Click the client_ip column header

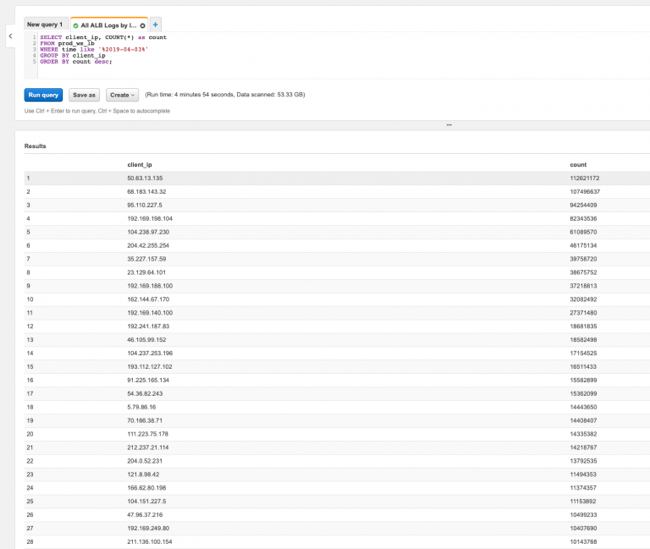140,164
